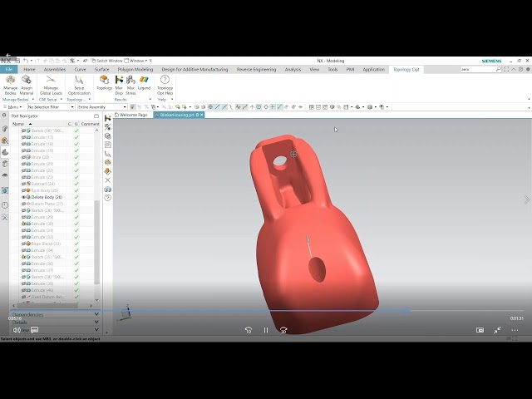The image size is (532, 399).
Task: Select the Topology Opt tab
Action: pyautogui.click(x=406, y=69)
